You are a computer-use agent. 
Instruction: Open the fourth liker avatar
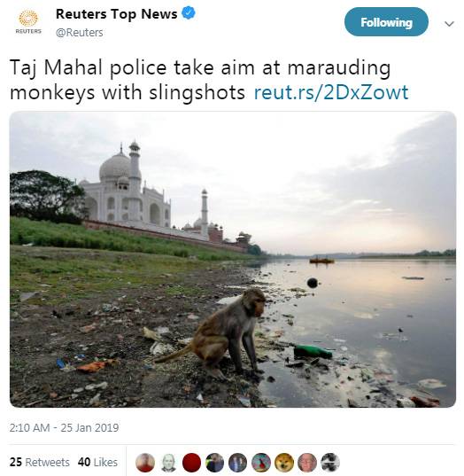tap(214, 463)
